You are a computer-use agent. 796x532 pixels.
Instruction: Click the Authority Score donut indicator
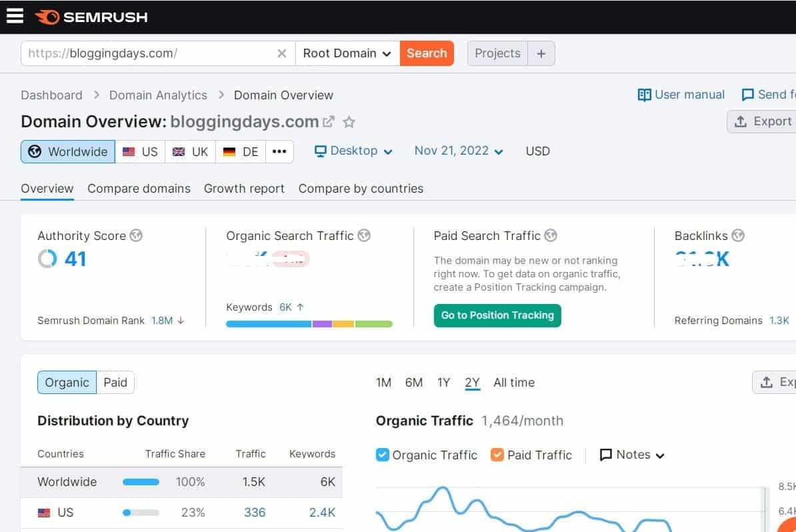47,259
